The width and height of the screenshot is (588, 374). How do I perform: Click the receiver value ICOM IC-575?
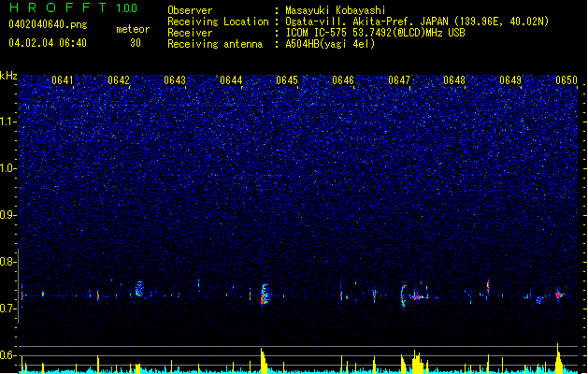coord(316,33)
